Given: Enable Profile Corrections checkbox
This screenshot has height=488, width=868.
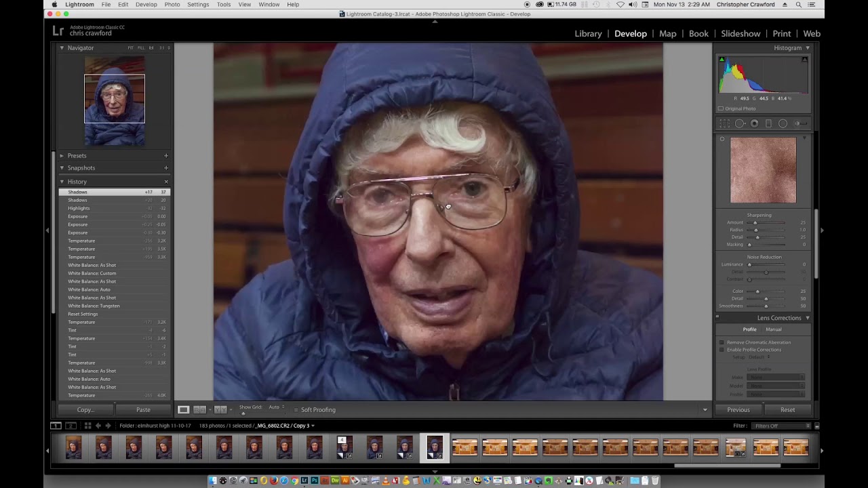Looking at the screenshot, I should [x=722, y=350].
